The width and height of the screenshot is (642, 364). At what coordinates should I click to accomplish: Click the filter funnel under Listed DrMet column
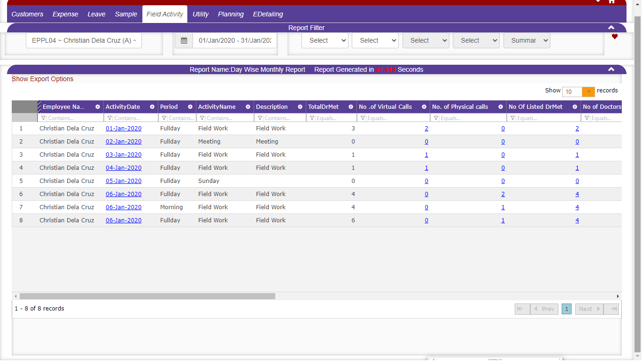click(x=513, y=118)
